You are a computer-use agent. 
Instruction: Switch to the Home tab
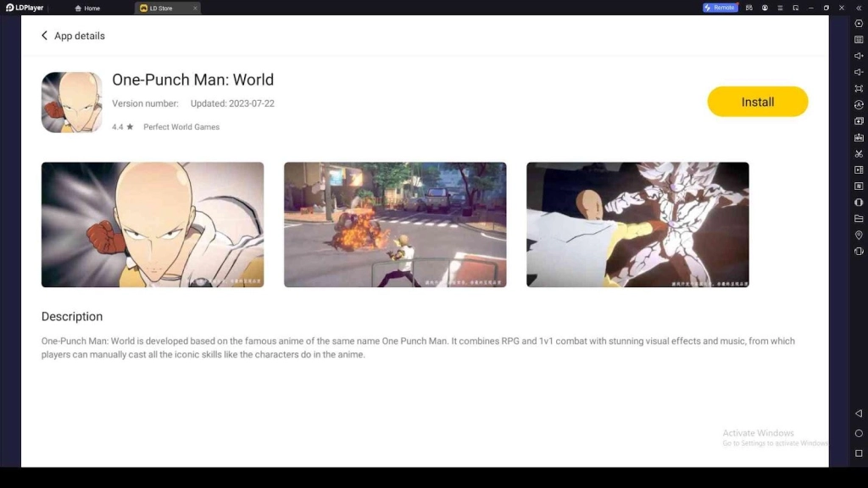(x=87, y=8)
